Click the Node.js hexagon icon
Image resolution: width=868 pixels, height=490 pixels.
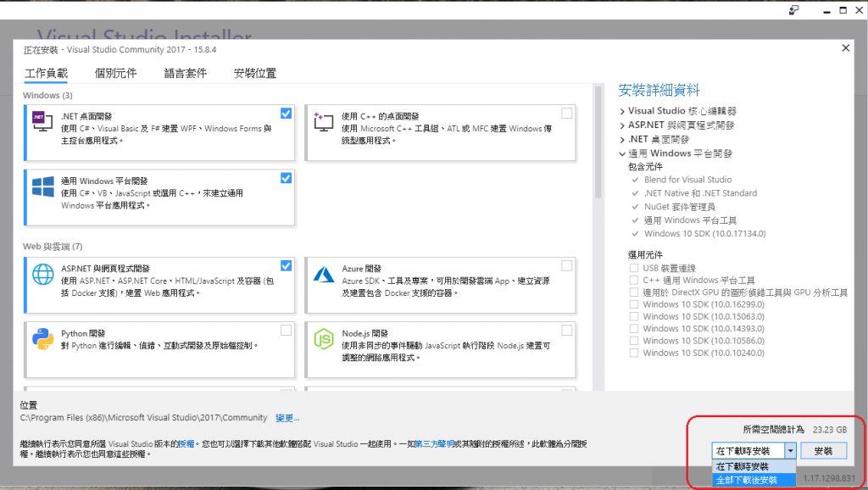click(324, 339)
